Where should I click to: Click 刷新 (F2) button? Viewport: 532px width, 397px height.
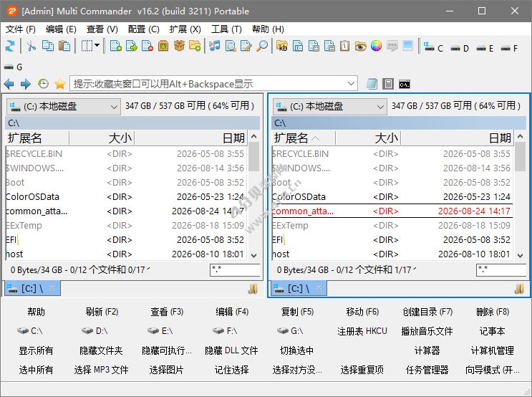pos(102,312)
